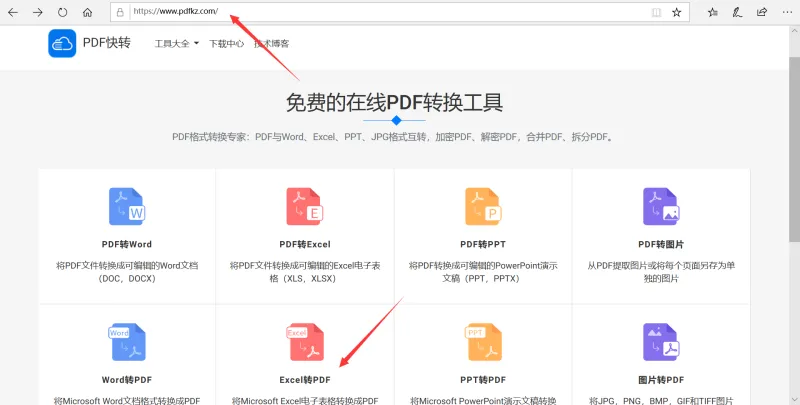Viewport: 800px width, 405px height.
Task: Open the browser home page icon
Action: point(87,12)
